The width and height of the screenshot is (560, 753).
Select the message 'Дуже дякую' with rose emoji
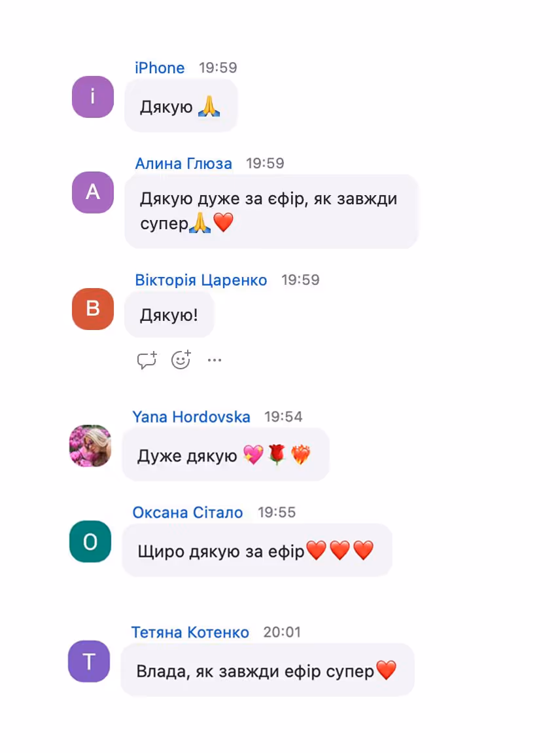coord(226,455)
